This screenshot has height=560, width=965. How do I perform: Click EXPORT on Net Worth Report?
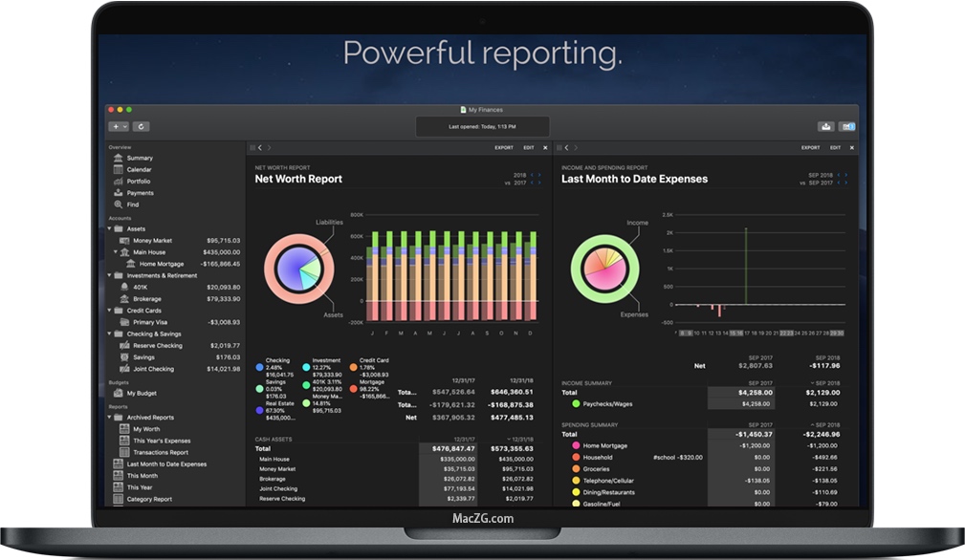coord(503,148)
